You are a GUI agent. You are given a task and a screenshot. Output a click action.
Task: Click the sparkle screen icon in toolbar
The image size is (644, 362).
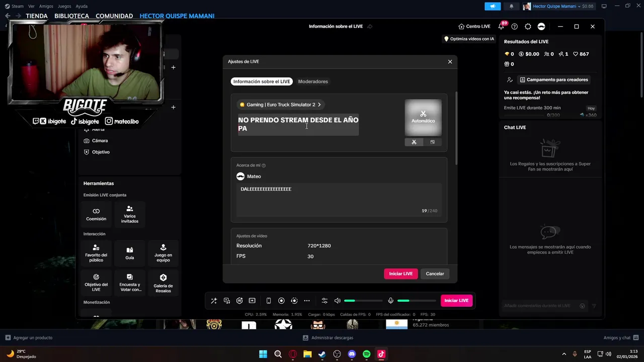(x=252, y=301)
